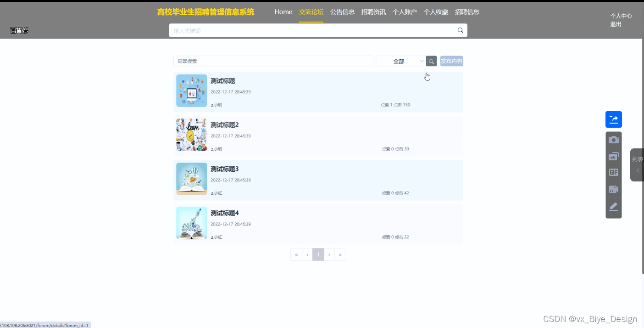
Task: Go to Home nav item
Action: click(x=283, y=12)
